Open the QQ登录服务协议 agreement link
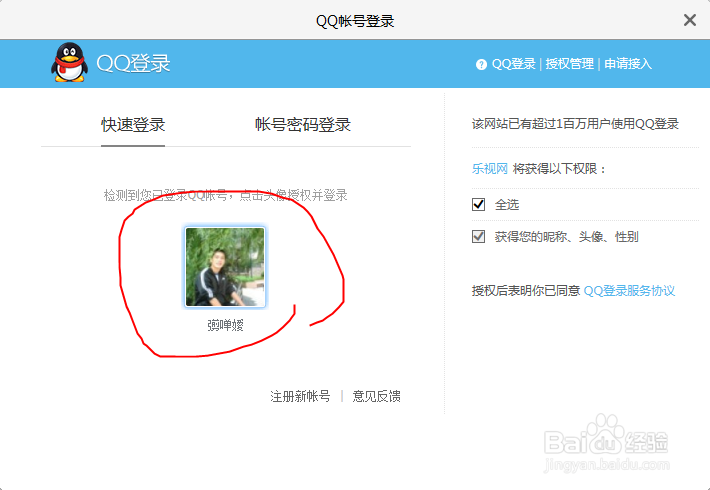Image resolution: width=710 pixels, height=490 pixels. click(x=629, y=291)
